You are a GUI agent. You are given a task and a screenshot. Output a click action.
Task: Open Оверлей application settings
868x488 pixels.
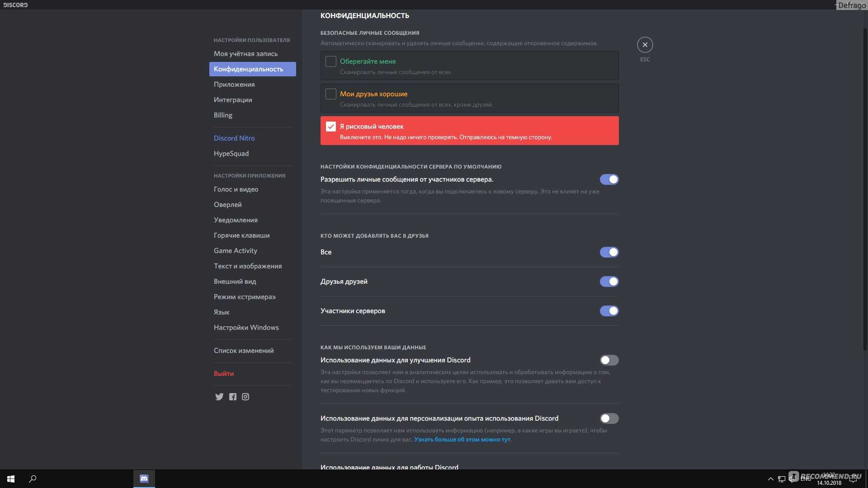pos(228,205)
